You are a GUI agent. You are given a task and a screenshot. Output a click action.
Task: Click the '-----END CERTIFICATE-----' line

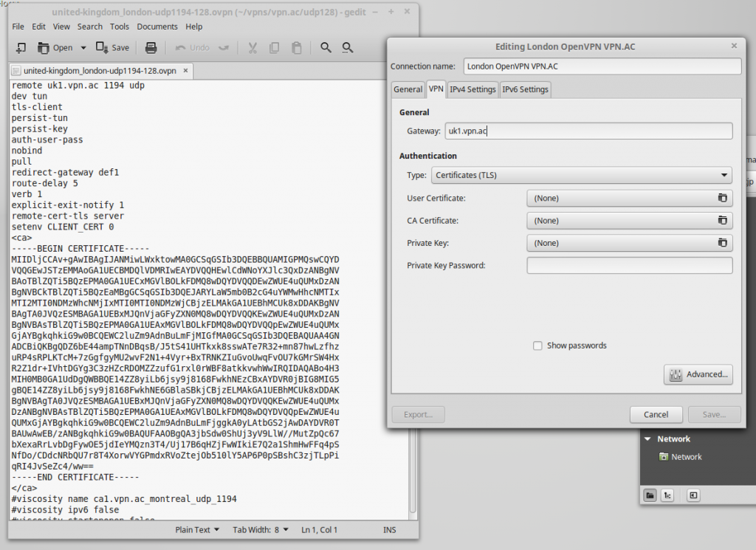pyautogui.click(x=75, y=477)
